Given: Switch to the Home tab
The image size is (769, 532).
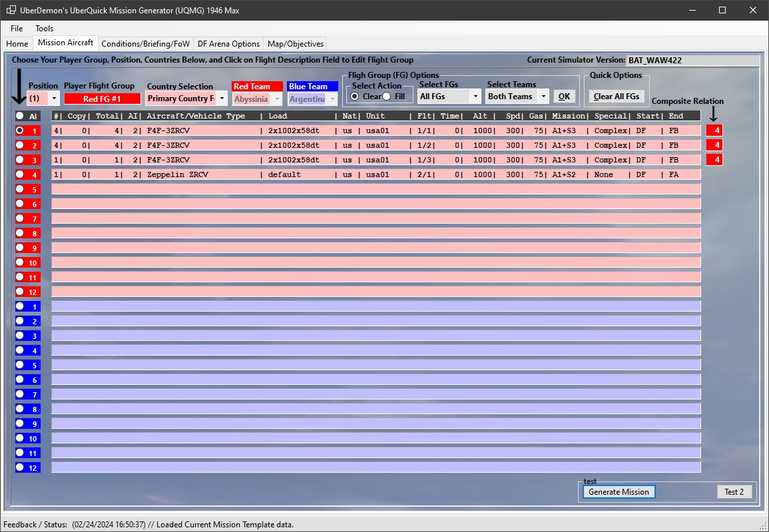Looking at the screenshot, I should pyautogui.click(x=17, y=44).
